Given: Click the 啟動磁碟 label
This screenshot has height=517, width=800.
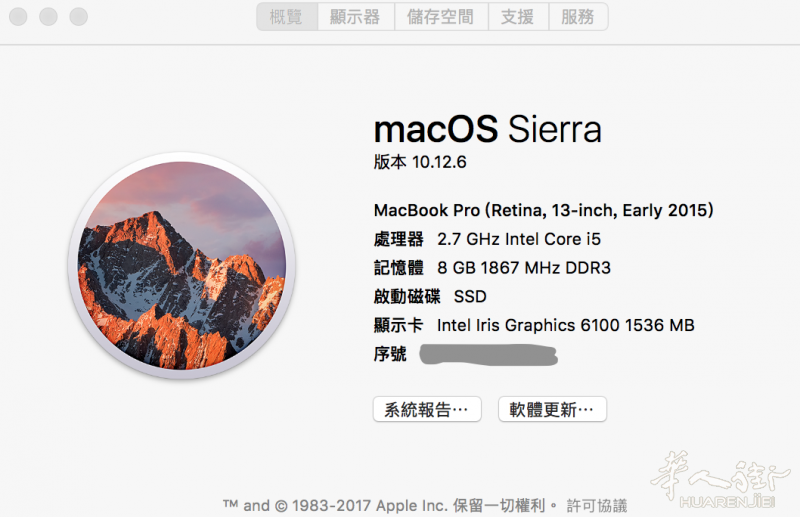Looking at the screenshot, I should point(407,297).
